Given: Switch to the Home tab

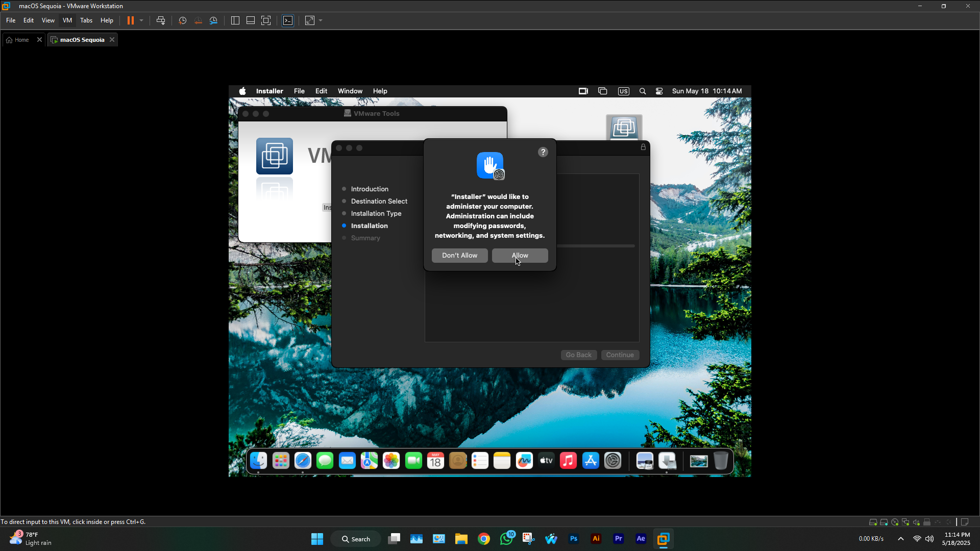Looking at the screenshot, I should point(18,40).
